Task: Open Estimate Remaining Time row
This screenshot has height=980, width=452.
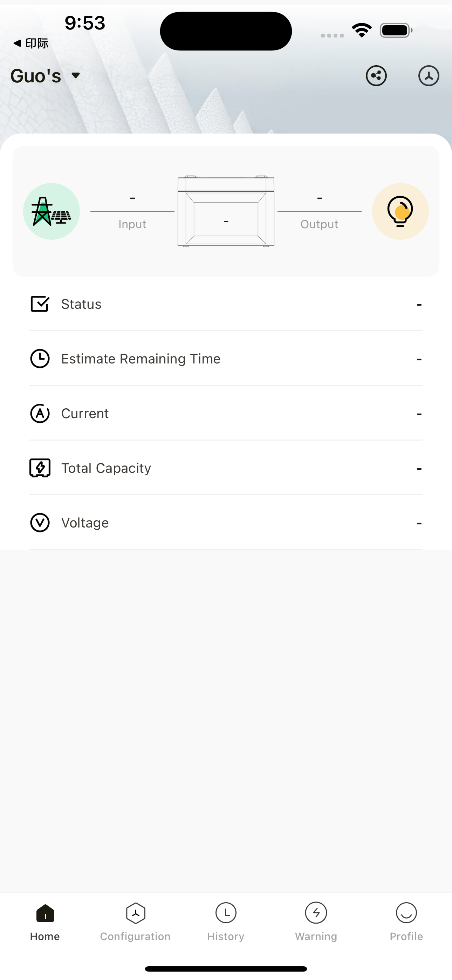Action: click(226, 359)
